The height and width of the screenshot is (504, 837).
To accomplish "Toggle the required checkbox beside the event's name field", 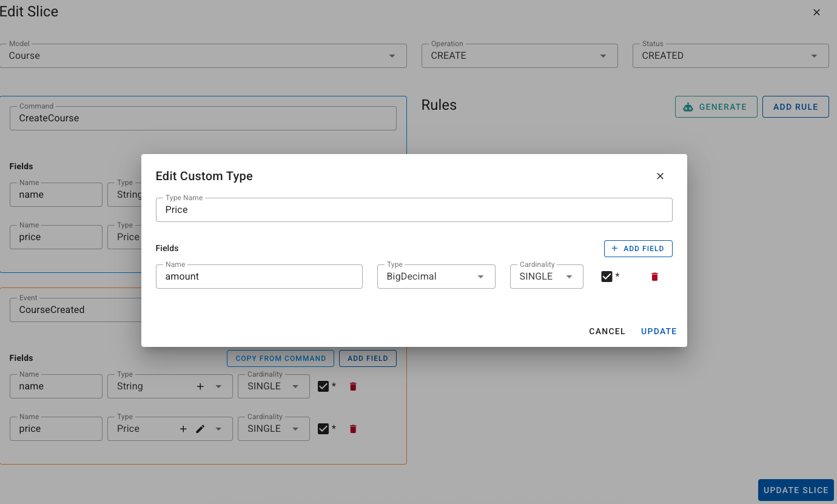I will click(323, 386).
